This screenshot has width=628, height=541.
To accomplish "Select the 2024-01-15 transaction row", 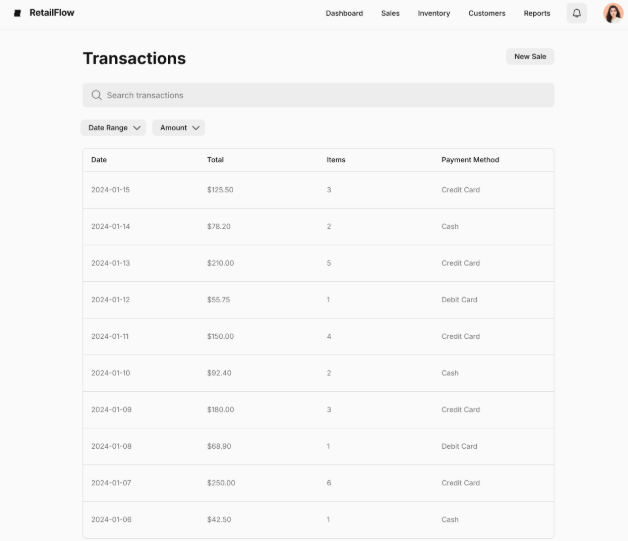I will (318, 190).
